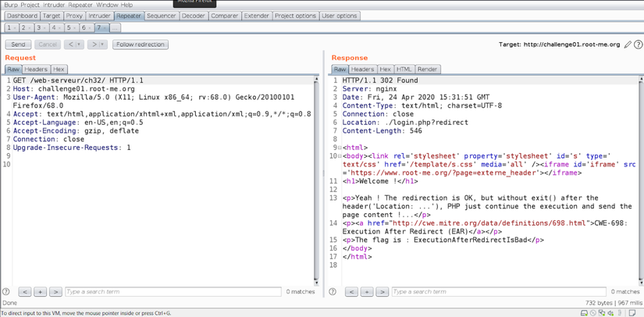
Task: Click the edit target pencil icon
Action: pyautogui.click(x=628, y=45)
